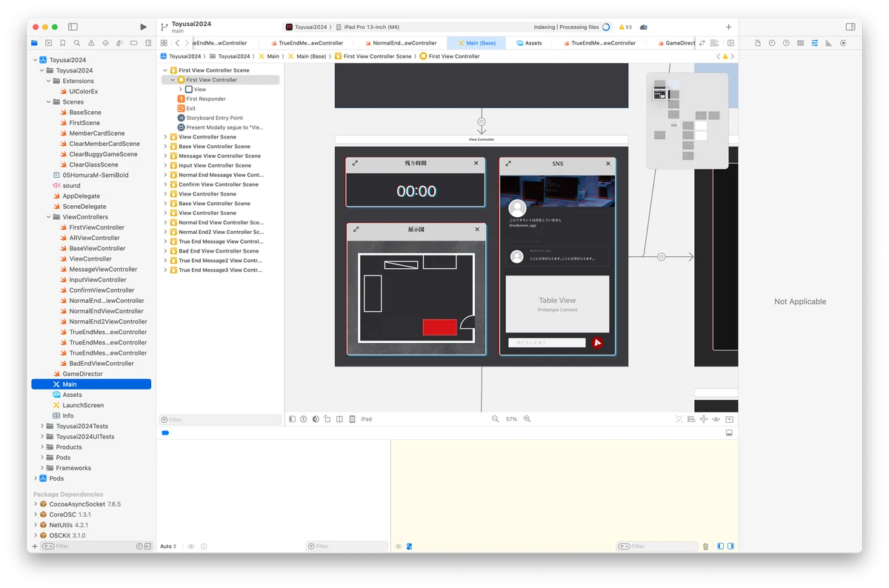Open the Add Library plus button

(728, 27)
